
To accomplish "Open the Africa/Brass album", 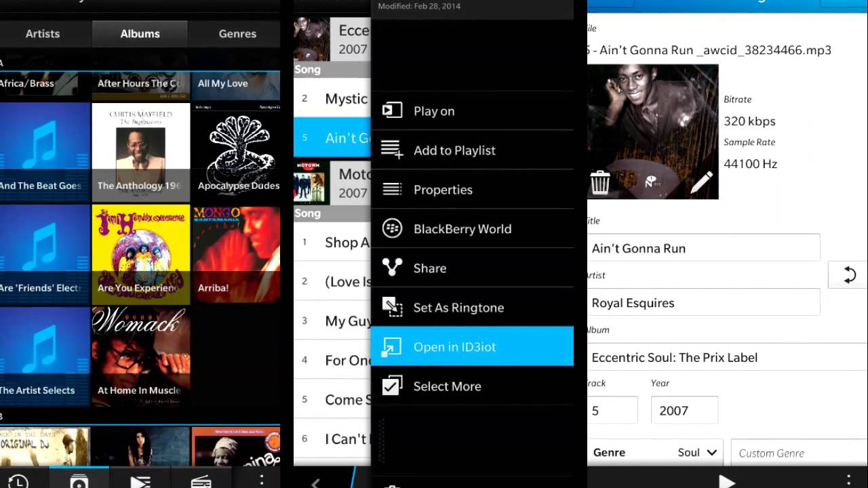I will click(x=45, y=85).
